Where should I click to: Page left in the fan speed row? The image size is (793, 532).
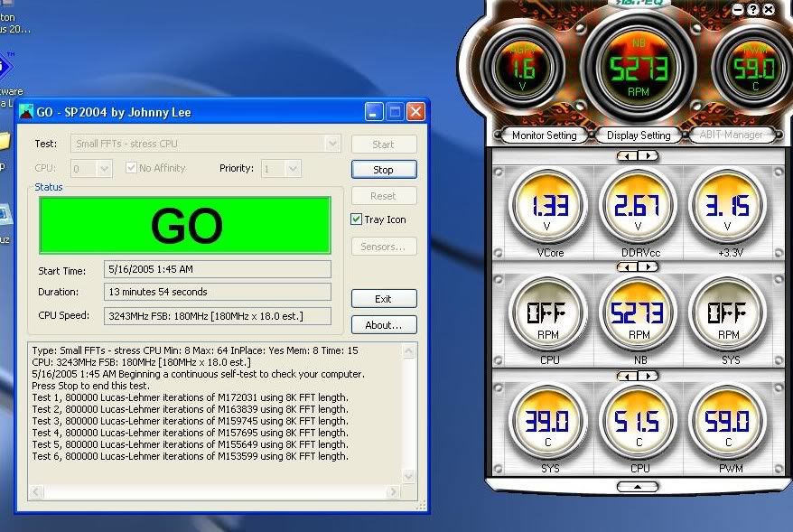(628, 266)
